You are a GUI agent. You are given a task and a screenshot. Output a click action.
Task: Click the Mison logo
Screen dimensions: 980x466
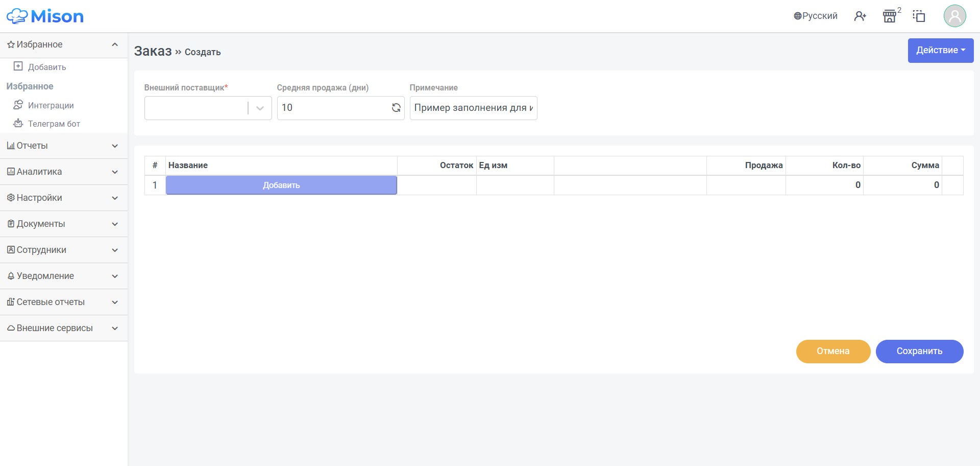click(x=45, y=16)
